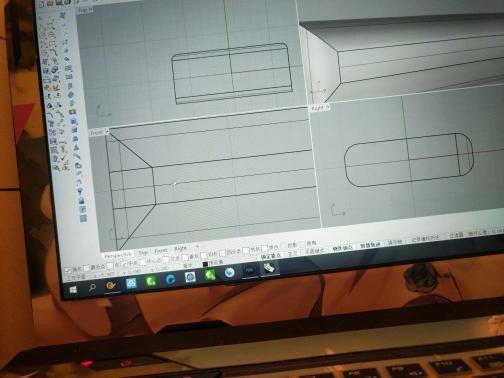Click the Windows Start button
Viewport: 504px width, 378px height.
point(73,289)
